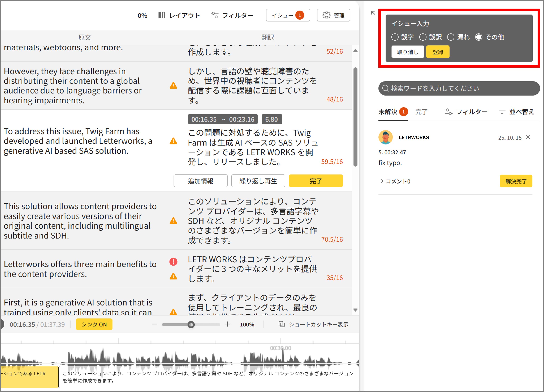544x392 pixels.
Task: Open the issue list Filter (フィルター) dropdown
Action: click(x=466, y=112)
